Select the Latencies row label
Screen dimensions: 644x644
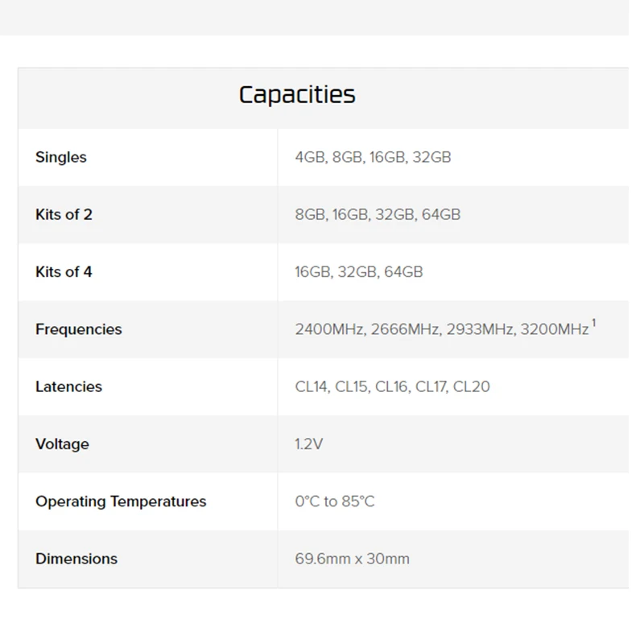(x=68, y=386)
